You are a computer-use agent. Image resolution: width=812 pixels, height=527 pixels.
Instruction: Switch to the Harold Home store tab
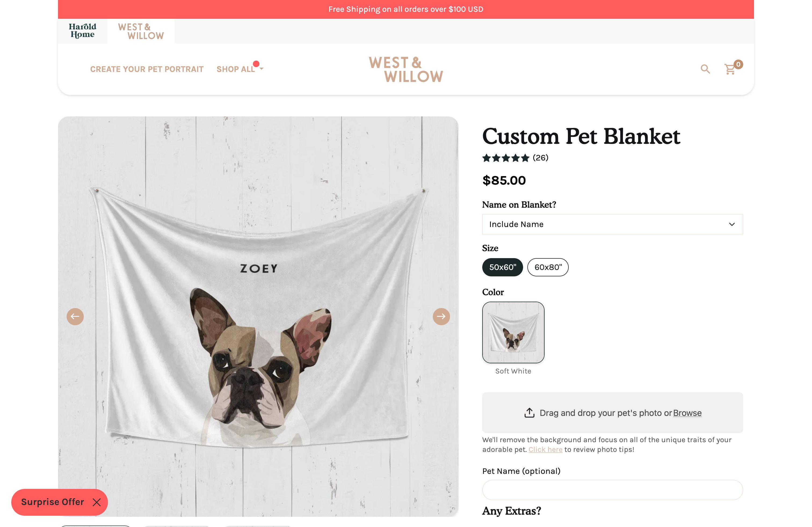(82, 31)
